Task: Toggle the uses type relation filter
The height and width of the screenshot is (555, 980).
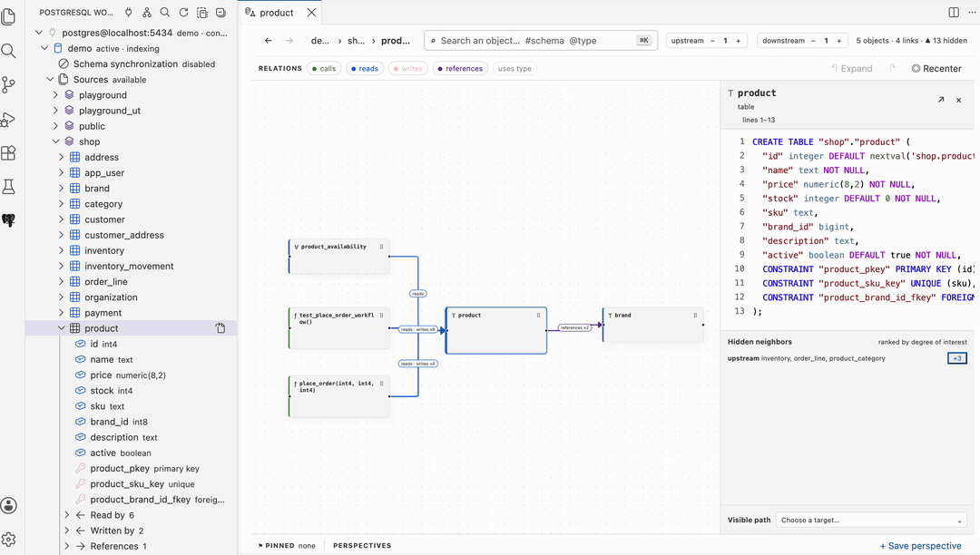Action: (x=515, y=69)
